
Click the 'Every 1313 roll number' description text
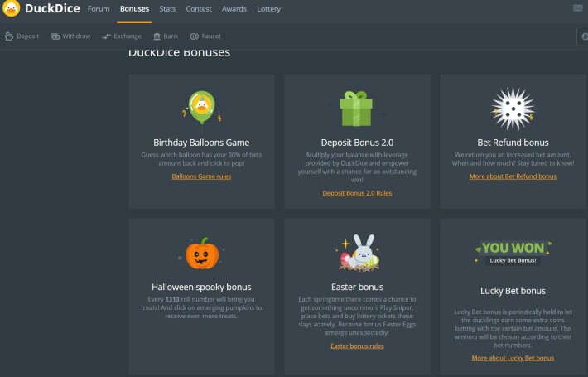tap(201, 307)
